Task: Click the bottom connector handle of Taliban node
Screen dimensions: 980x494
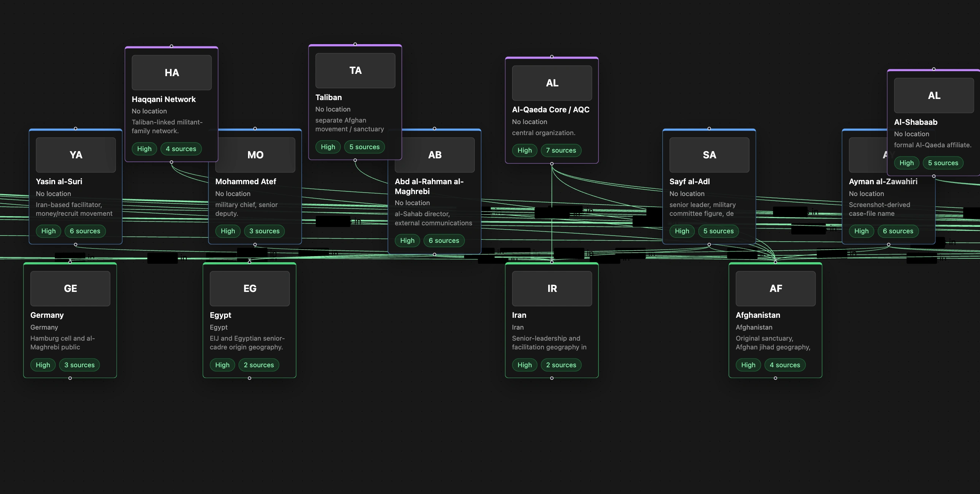Action: [x=355, y=160]
